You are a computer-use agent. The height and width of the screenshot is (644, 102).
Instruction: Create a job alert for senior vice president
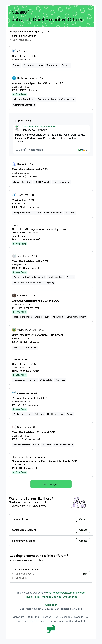coord(83,530)
